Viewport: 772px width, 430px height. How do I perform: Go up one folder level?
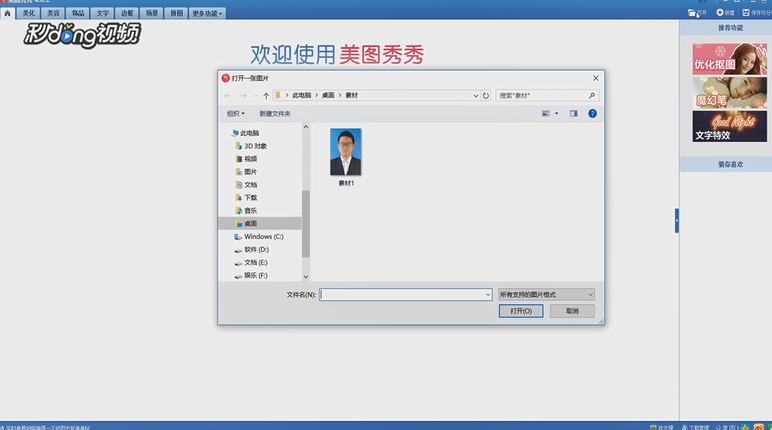point(266,96)
